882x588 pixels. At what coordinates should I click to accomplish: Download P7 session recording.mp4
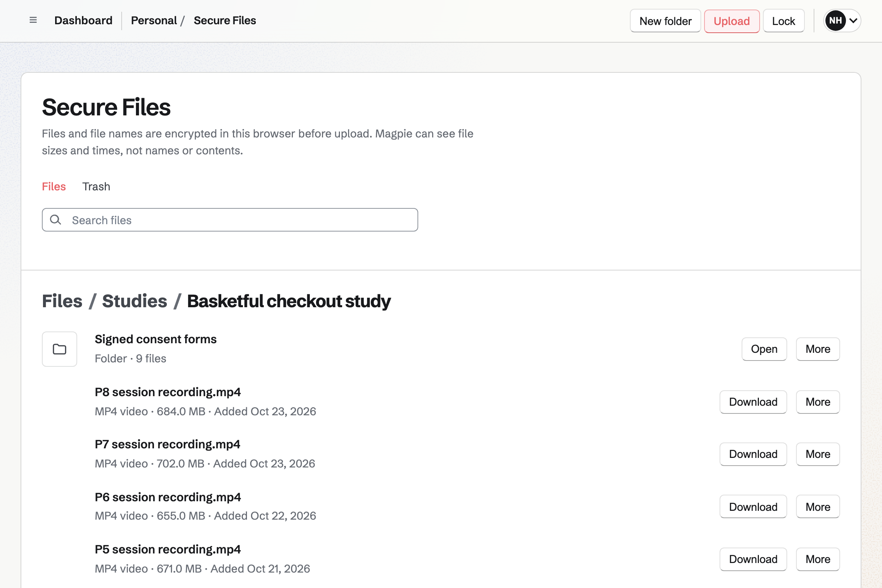point(753,454)
